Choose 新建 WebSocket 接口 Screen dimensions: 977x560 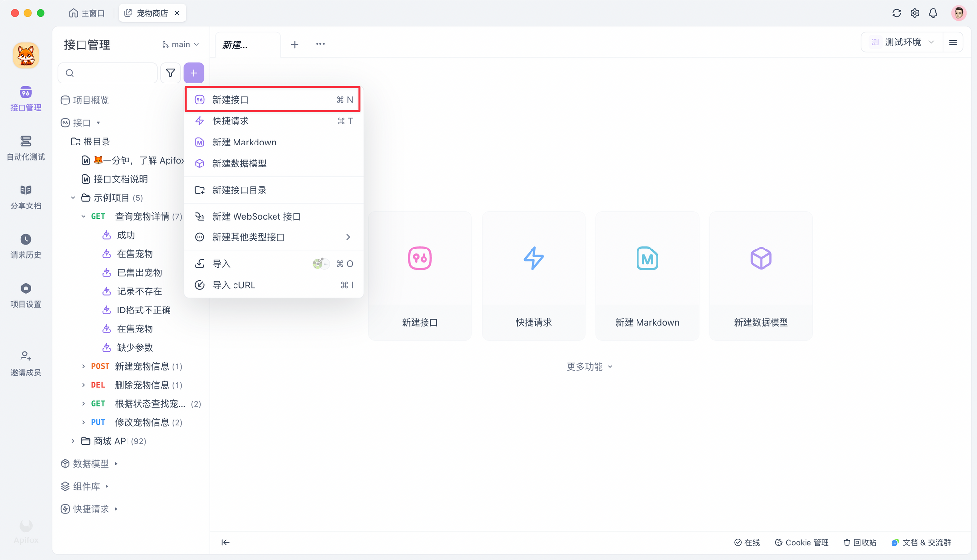click(274, 216)
